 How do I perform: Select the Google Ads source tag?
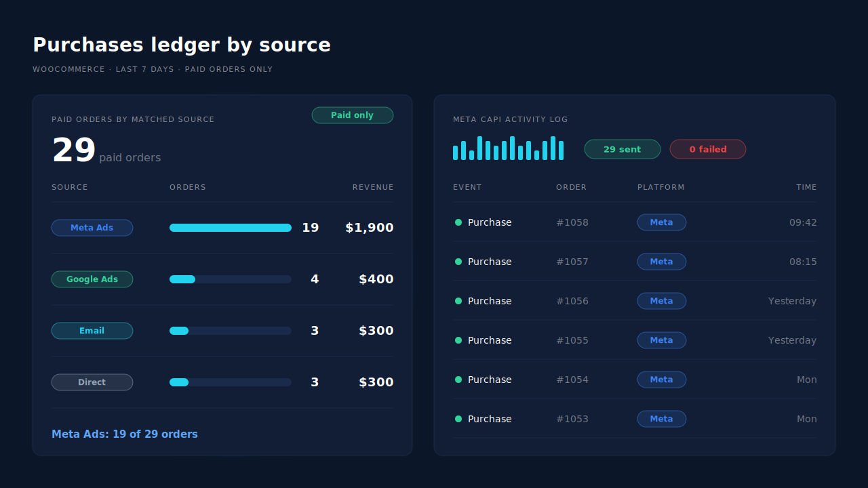(92, 279)
